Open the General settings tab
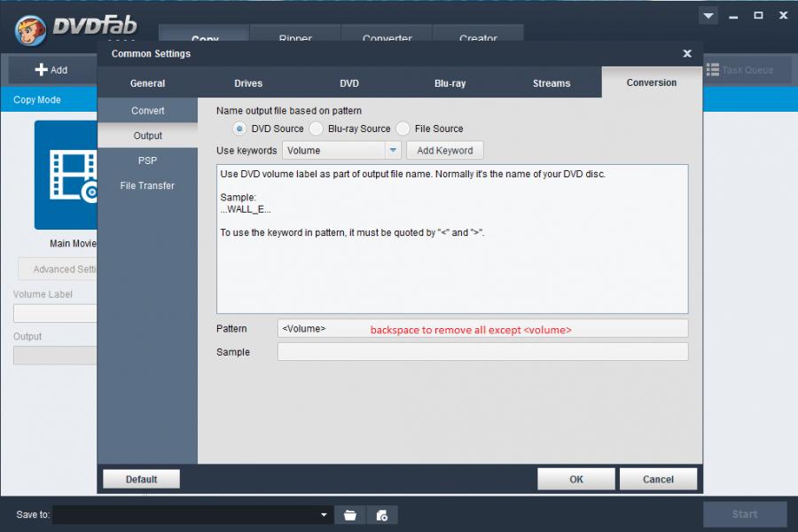 point(147,83)
